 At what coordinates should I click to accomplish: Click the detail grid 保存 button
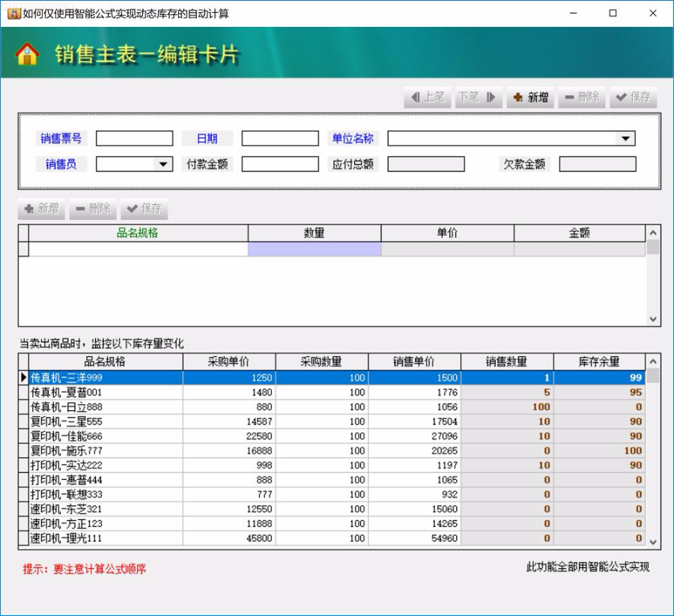pyautogui.click(x=144, y=209)
